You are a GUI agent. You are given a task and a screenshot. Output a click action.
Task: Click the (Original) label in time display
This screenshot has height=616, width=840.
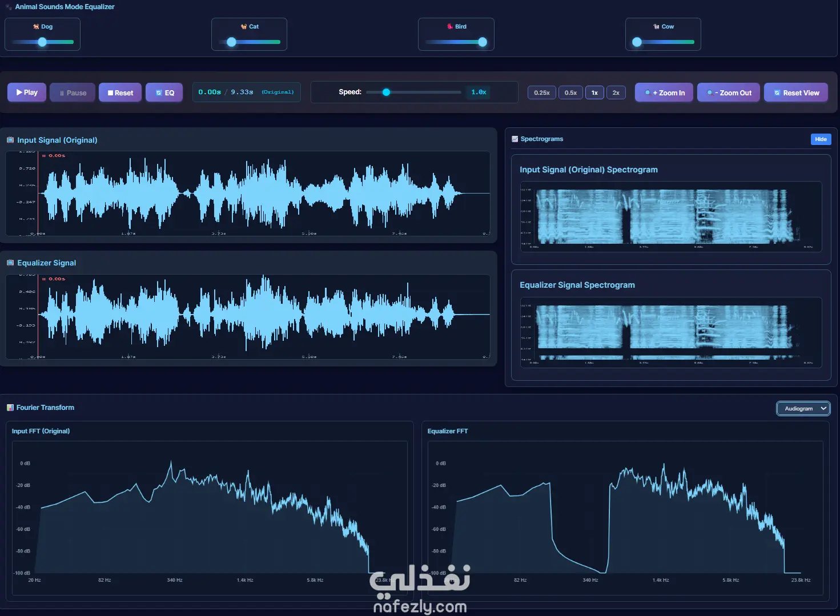pyautogui.click(x=278, y=92)
